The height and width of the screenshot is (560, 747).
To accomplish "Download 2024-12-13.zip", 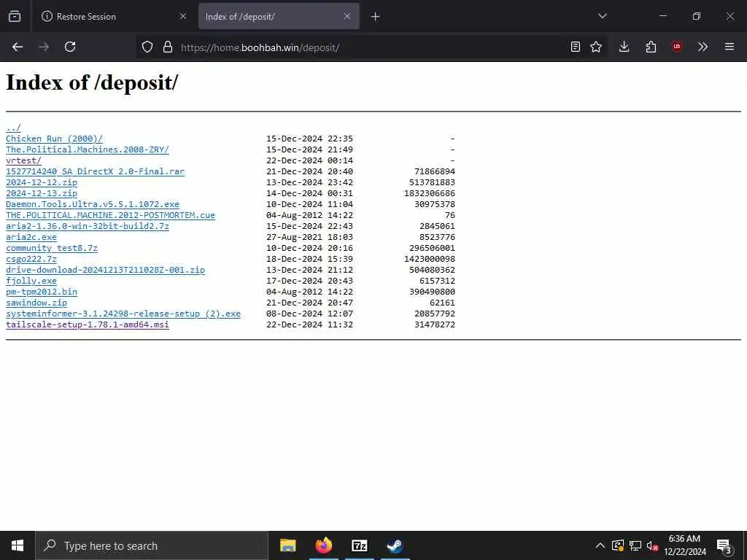I will [x=42, y=193].
